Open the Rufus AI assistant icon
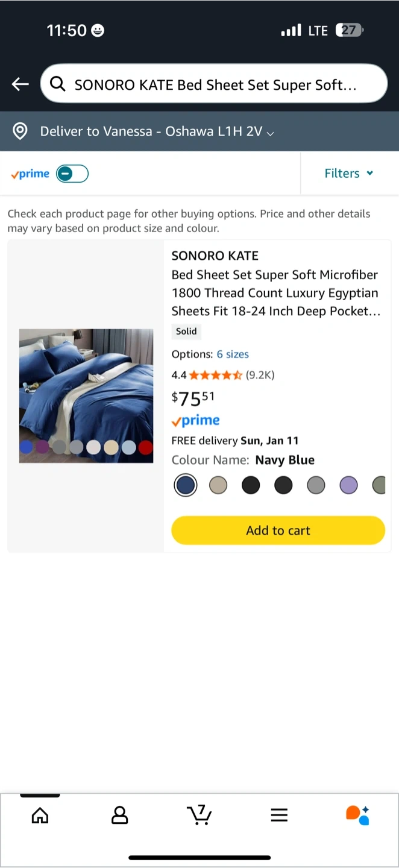 [x=357, y=815]
